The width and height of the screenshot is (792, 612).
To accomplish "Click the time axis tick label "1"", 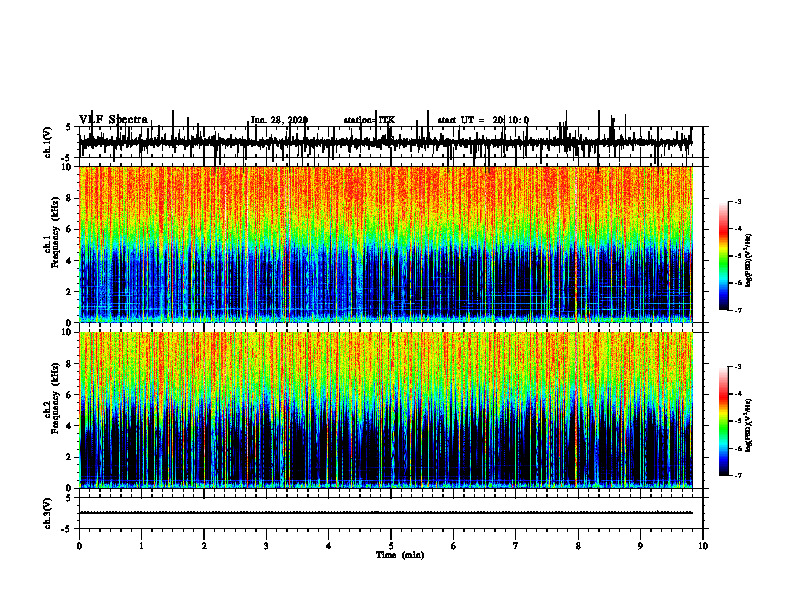I will (x=141, y=546).
